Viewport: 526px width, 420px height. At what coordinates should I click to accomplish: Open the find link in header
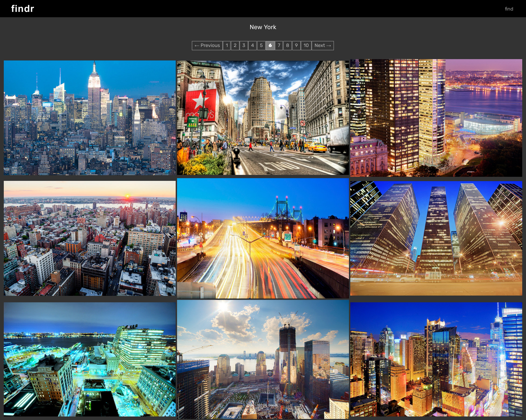[x=509, y=9]
